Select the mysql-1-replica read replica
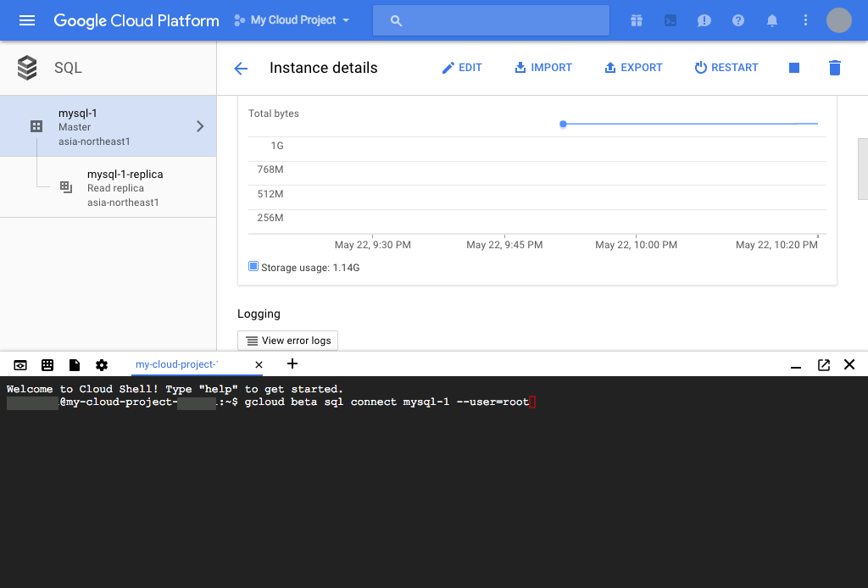Screen dimensions: 868x588 (108, 187)
